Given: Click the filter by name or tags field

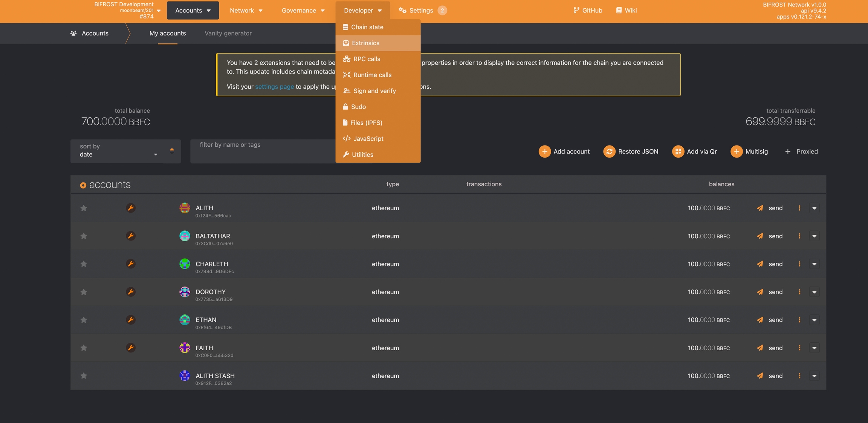Looking at the screenshot, I should [263, 151].
